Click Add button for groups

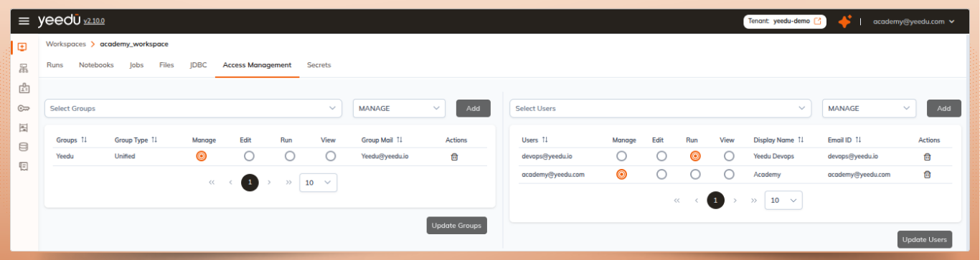[x=473, y=108]
